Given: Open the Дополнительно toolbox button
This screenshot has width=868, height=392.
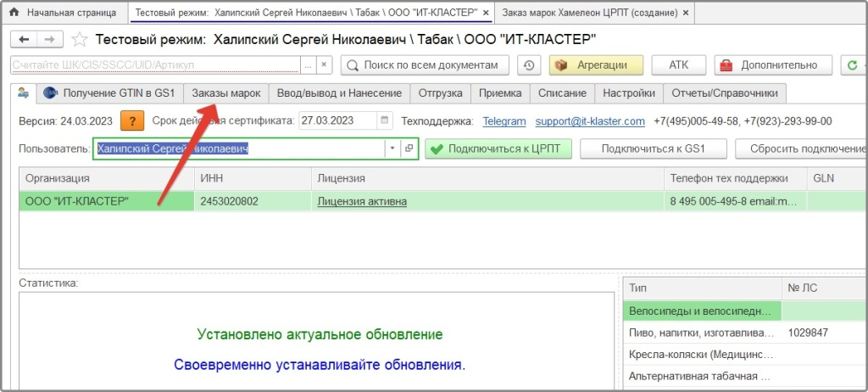Looking at the screenshot, I should click(x=773, y=64).
